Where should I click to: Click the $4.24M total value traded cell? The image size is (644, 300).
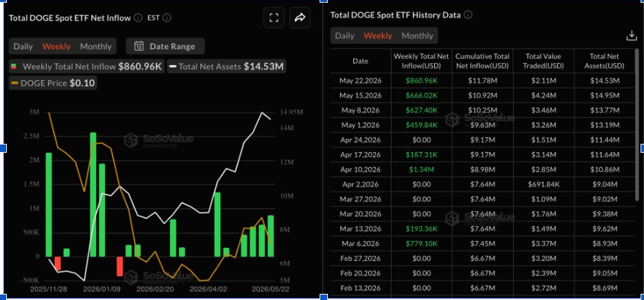click(x=543, y=96)
